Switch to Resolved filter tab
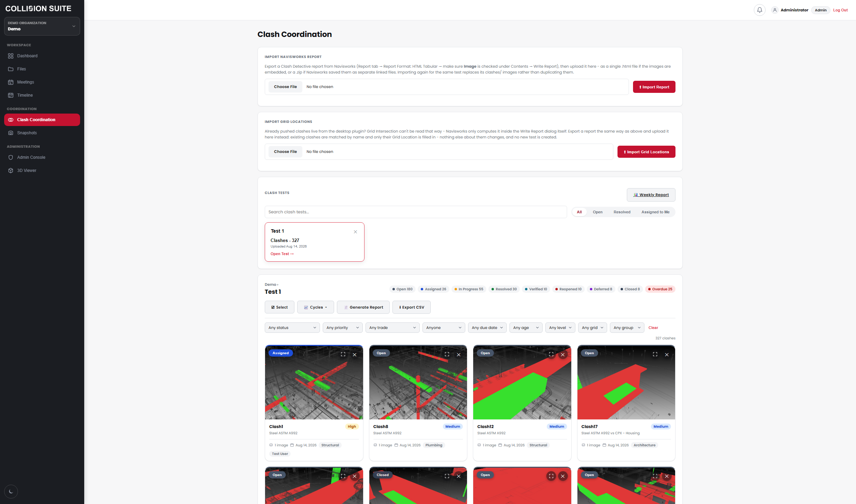Image resolution: width=856 pixels, height=504 pixels. (622, 212)
